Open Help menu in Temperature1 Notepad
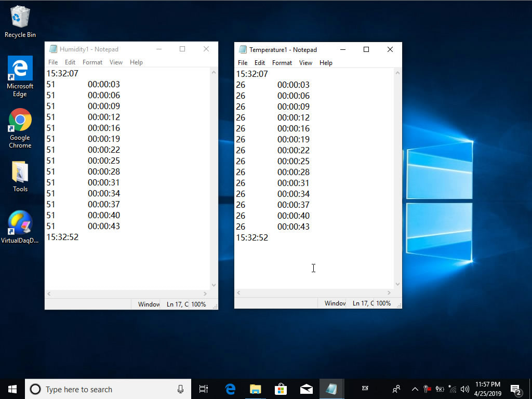Image resolution: width=532 pixels, height=399 pixels. [326, 63]
